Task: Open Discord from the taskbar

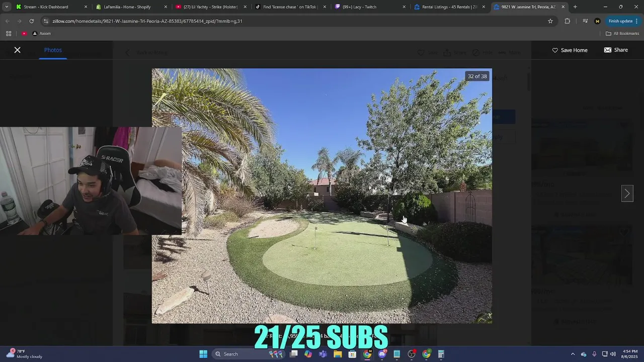Action: pyautogui.click(x=382, y=354)
